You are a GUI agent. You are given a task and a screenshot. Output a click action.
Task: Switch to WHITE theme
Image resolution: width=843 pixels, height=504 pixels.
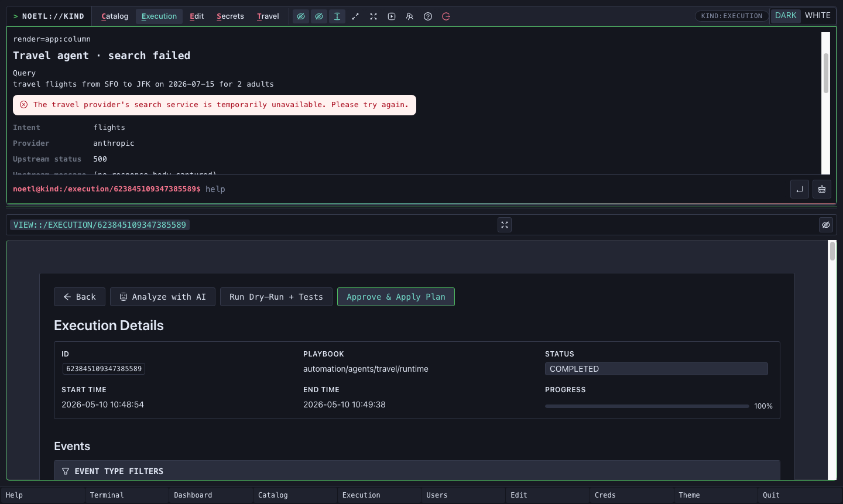point(818,16)
